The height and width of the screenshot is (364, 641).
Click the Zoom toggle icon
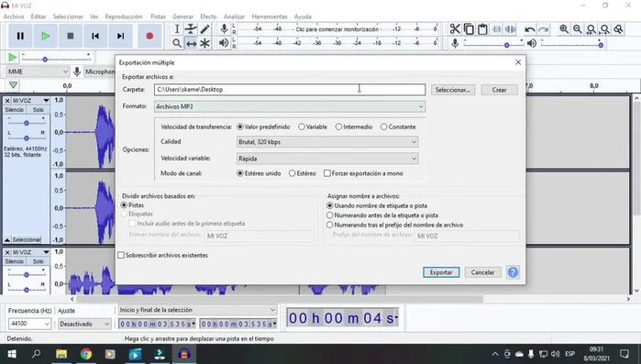pos(618,29)
